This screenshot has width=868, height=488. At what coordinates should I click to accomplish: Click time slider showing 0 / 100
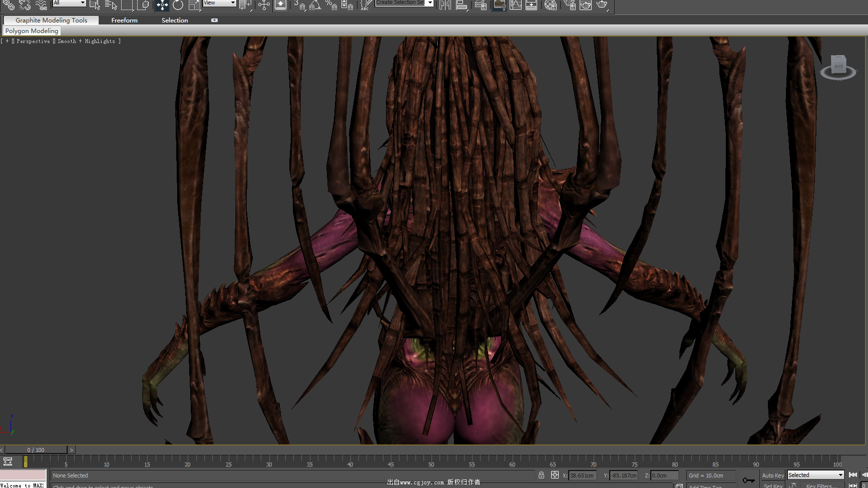pyautogui.click(x=36, y=450)
